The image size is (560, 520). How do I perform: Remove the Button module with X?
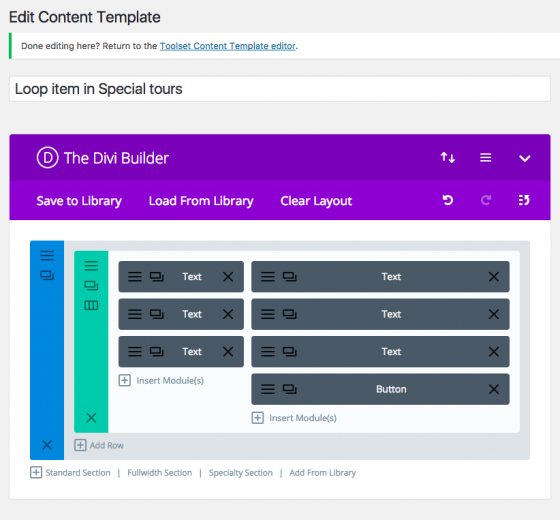click(x=494, y=389)
